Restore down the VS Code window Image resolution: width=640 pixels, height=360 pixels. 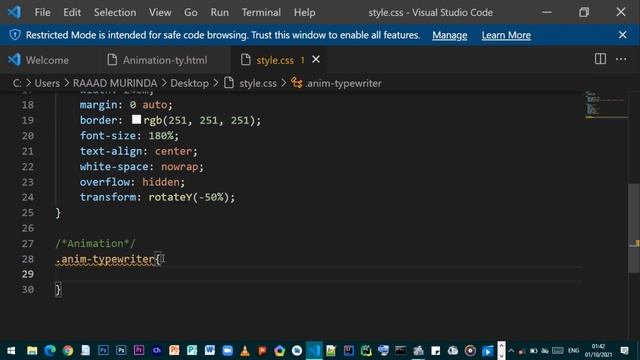click(584, 12)
